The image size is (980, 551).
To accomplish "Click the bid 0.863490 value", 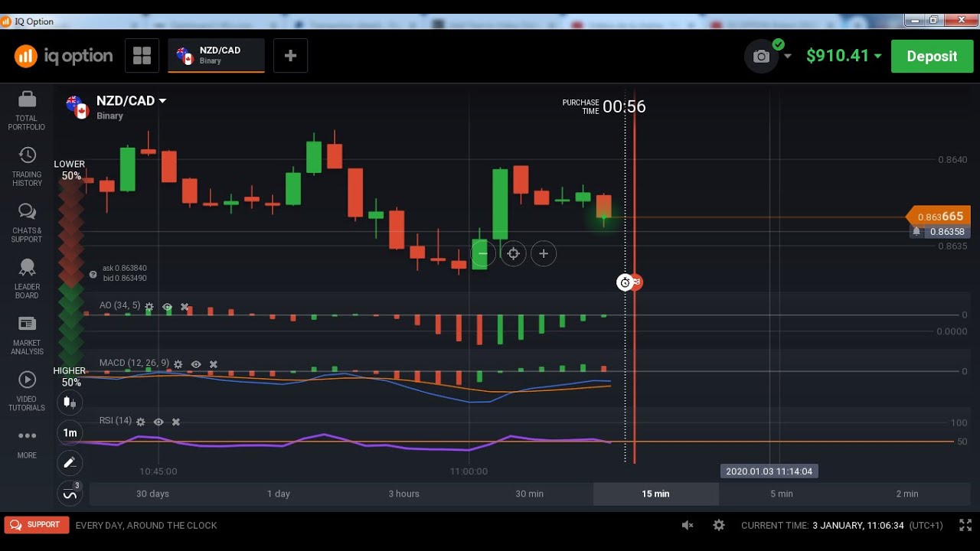I will pyautogui.click(x=125, y=279).
